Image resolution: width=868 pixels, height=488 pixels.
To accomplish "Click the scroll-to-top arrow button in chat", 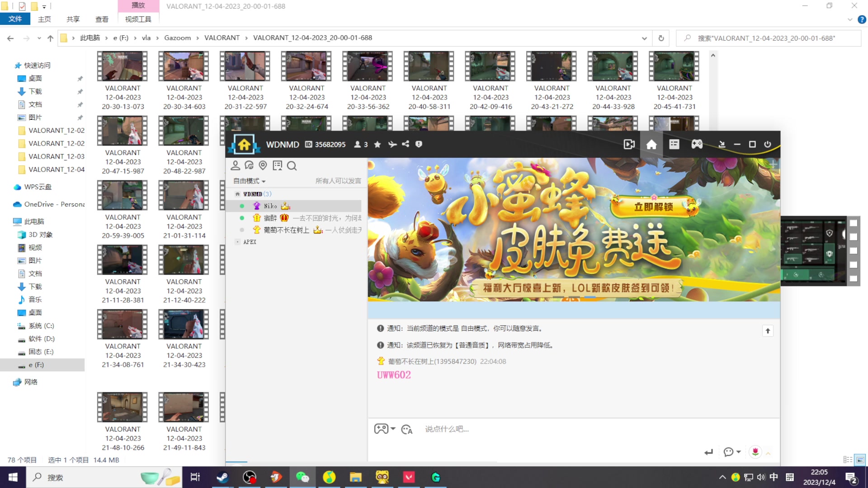I will click(768, 331).
